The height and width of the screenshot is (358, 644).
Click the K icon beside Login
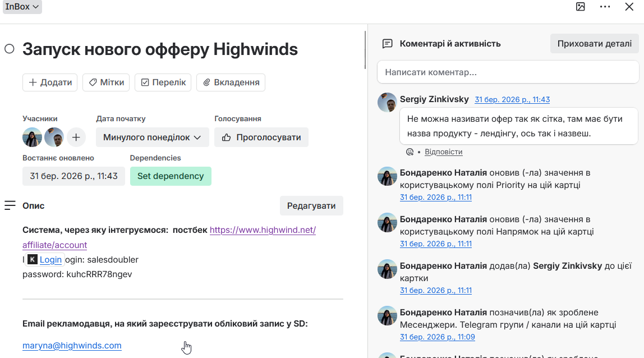coord(33,259)
